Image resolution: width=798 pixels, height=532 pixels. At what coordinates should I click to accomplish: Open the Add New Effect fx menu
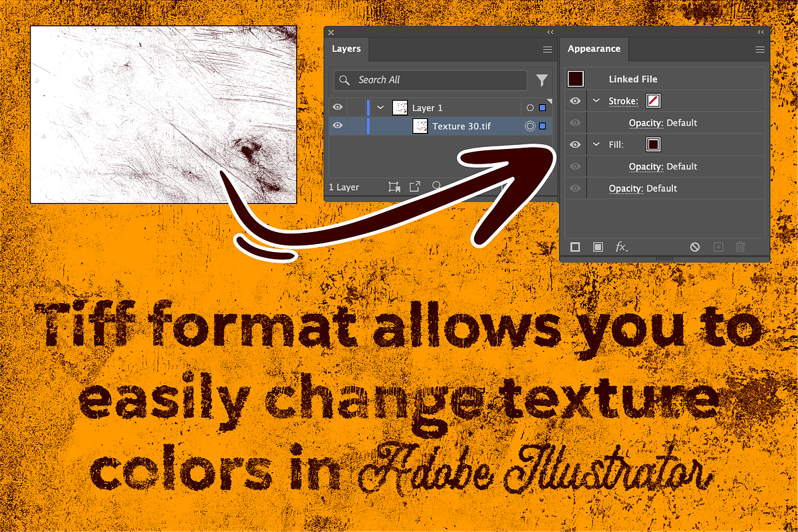[621, 247]
